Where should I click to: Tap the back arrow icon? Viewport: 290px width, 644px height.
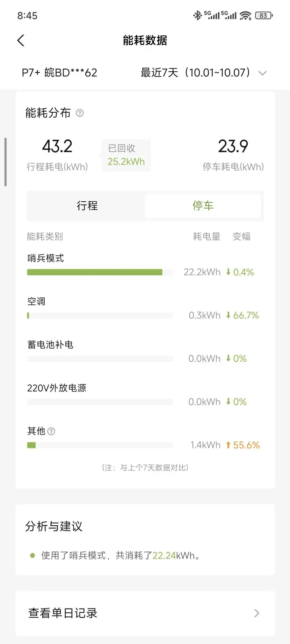[21, 40]
